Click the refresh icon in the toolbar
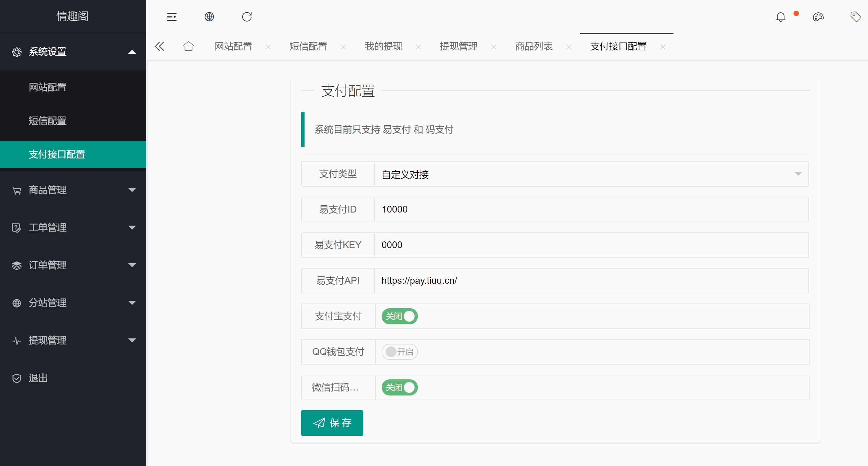This screenshot has height=466, width=868. tap(247, 16)
